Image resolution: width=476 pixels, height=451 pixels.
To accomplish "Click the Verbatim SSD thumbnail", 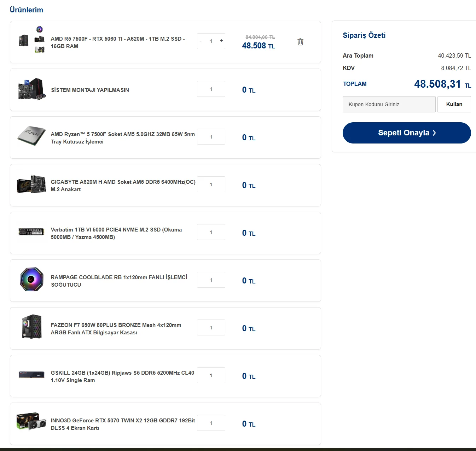I will (31, 232).
